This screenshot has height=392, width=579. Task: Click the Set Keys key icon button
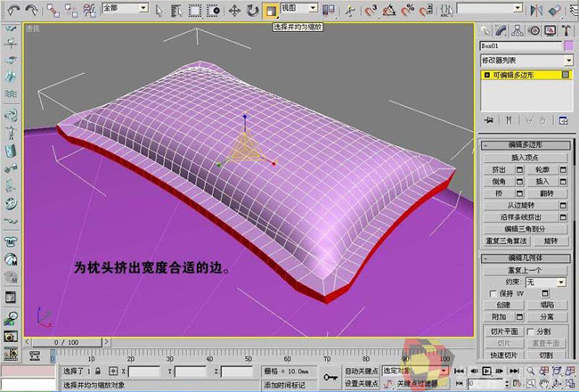(330, 377)
